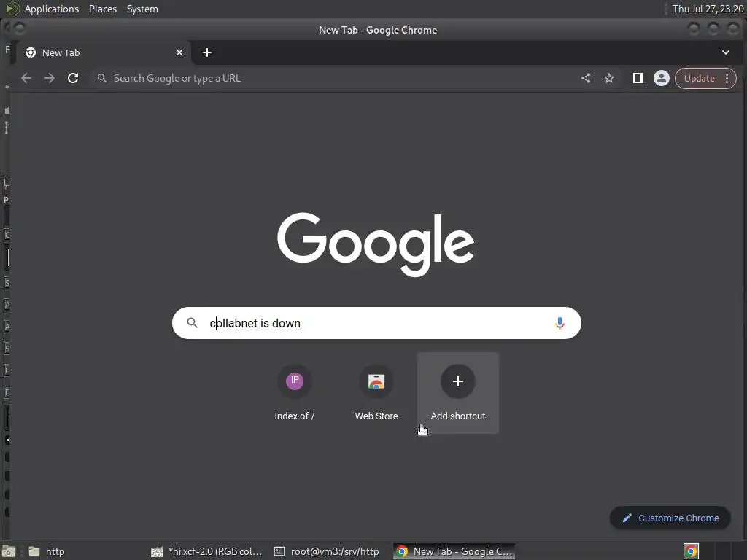Click the browser forward arrow
Screen dimensions: 747x560
click(x=50, y=78)
